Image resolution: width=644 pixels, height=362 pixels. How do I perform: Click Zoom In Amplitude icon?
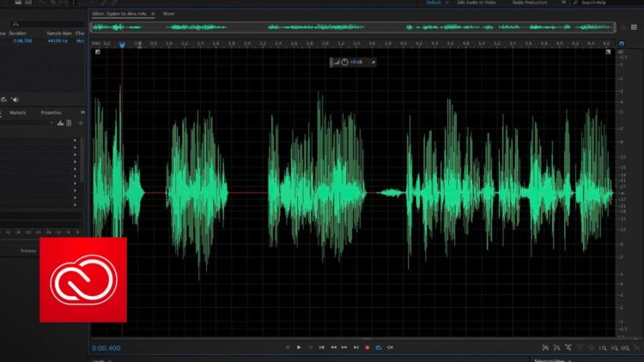click(545, 347)
